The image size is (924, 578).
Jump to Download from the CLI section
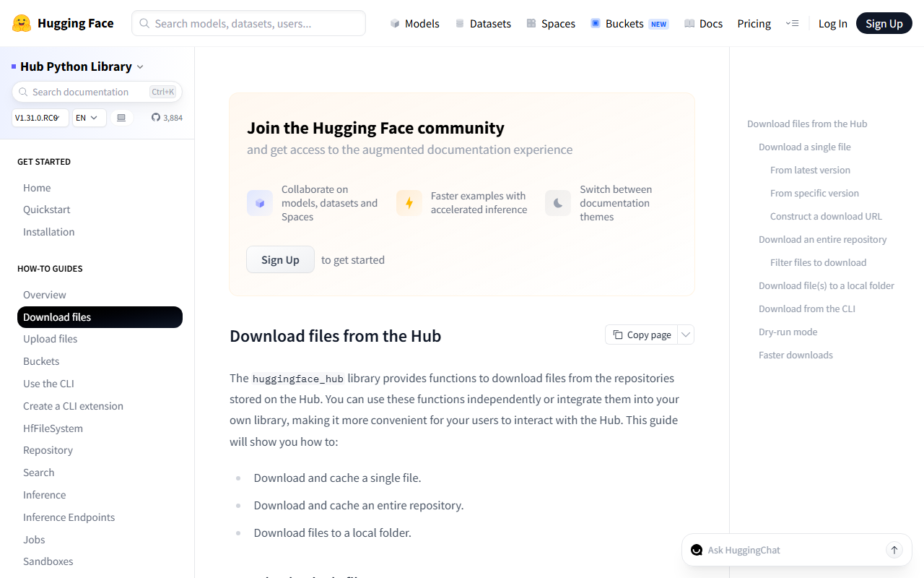[807, 309]
